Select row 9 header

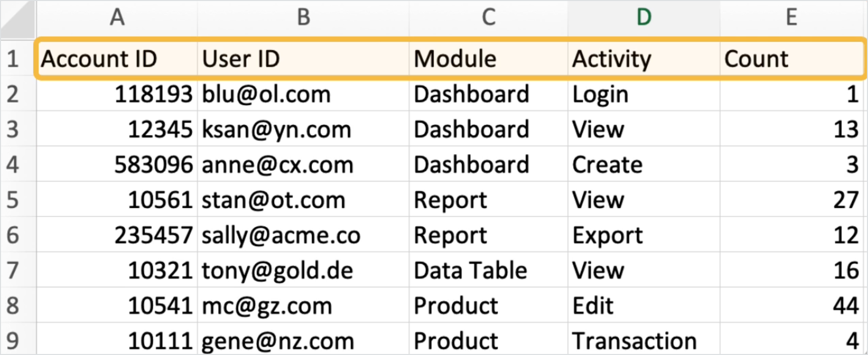13,340
